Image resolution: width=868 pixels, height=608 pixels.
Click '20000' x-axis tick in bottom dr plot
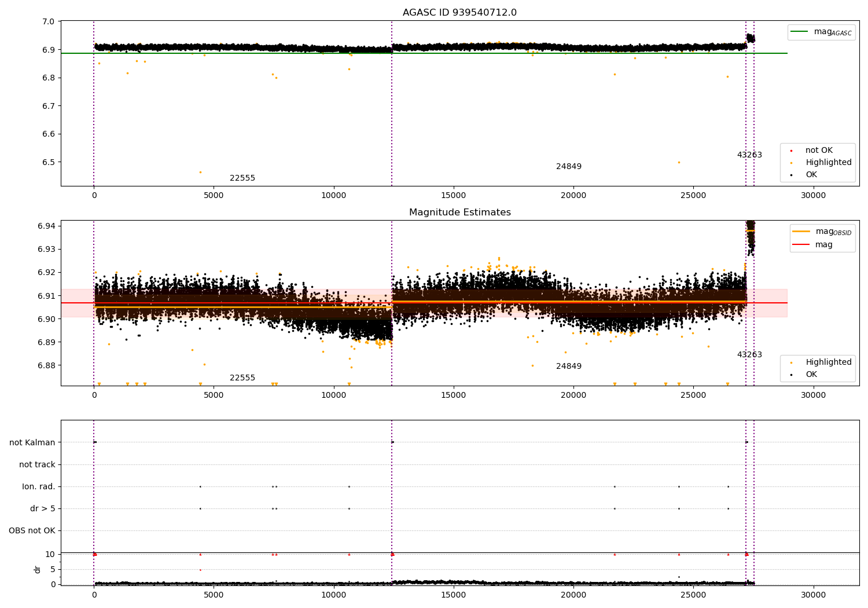pos(573,595)
